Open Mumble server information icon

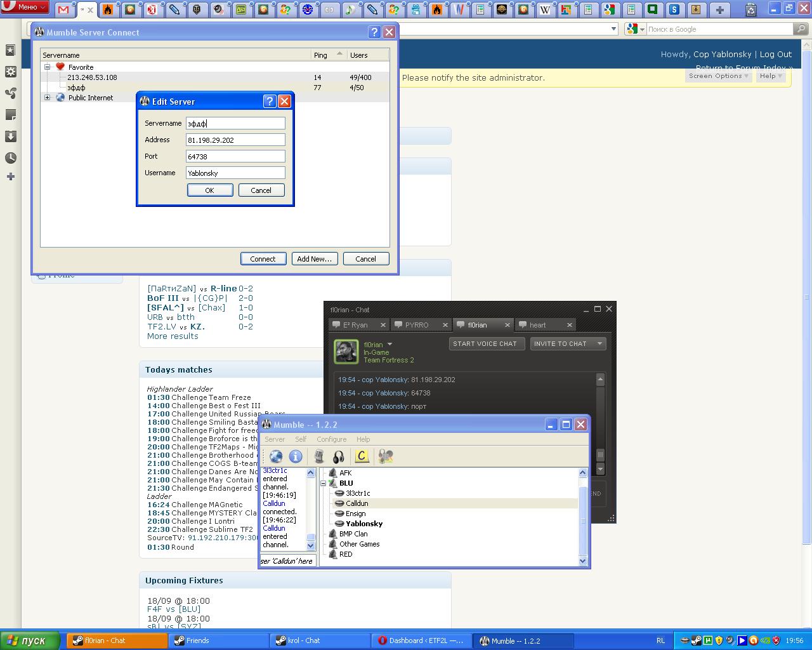(296, 456)
